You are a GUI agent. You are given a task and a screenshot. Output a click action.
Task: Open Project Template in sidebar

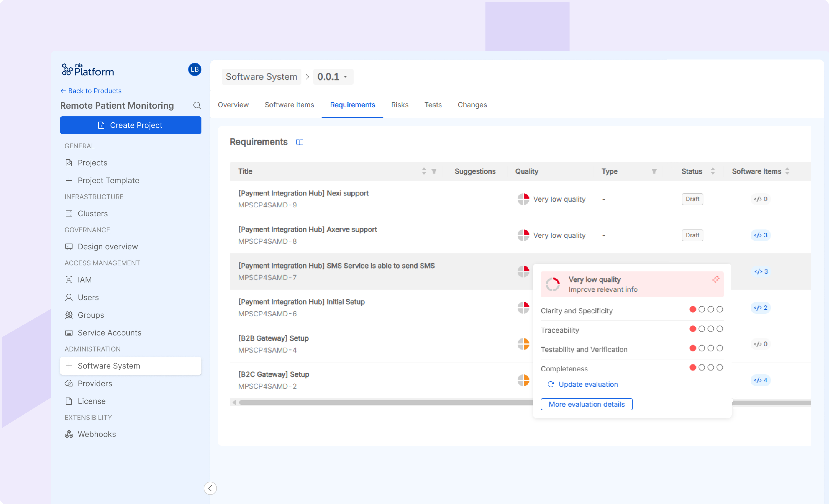tap(131, 181)
